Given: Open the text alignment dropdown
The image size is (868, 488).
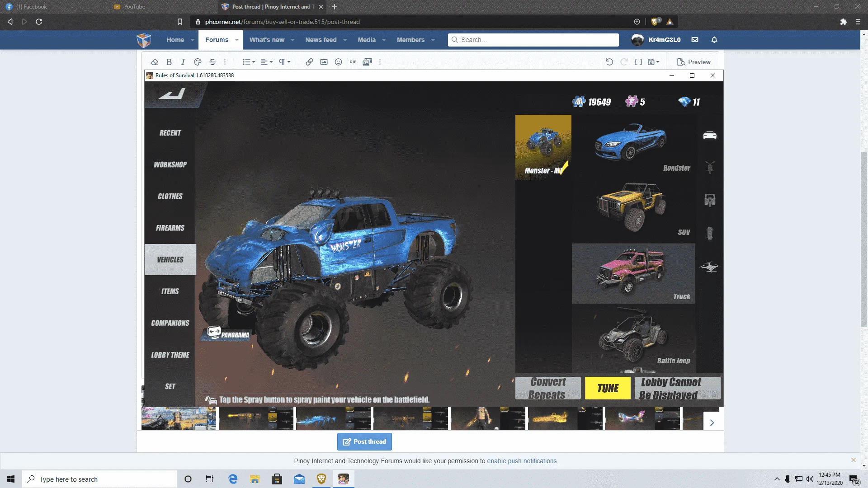Looking at the screenshot, I should pyautogui.click(x=267, y=62).
